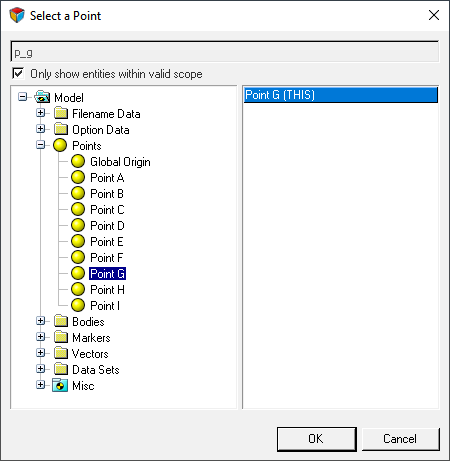
Task: Select Point C in the tree
Action: [x=107, y=210]
